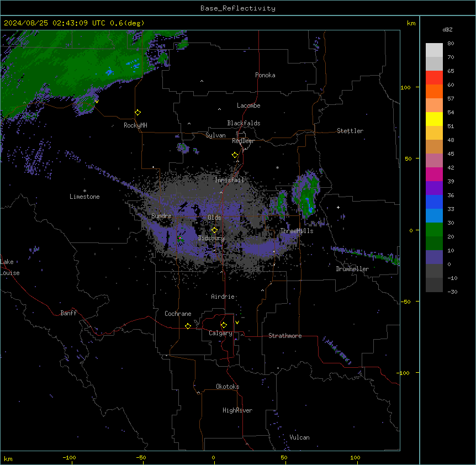Image resolution: width=476 pixels, height=465 pixels.
Task: Select the yellow diamond marker above Calgary label
Action: point(224,325)
